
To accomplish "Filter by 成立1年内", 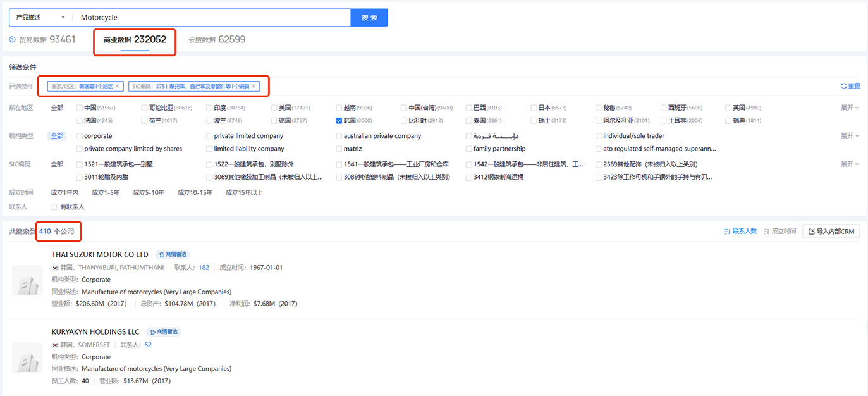I will coord(64,193).
